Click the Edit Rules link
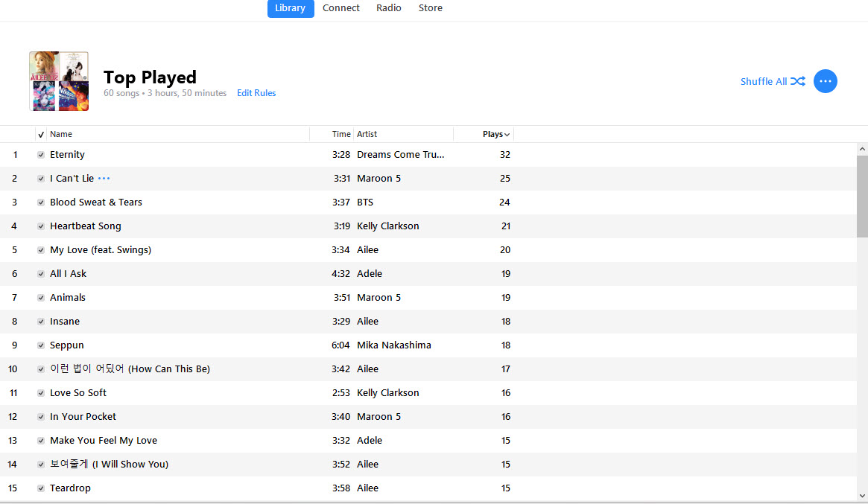This screenshot has width=868, height=504. [x=256, y=93]
